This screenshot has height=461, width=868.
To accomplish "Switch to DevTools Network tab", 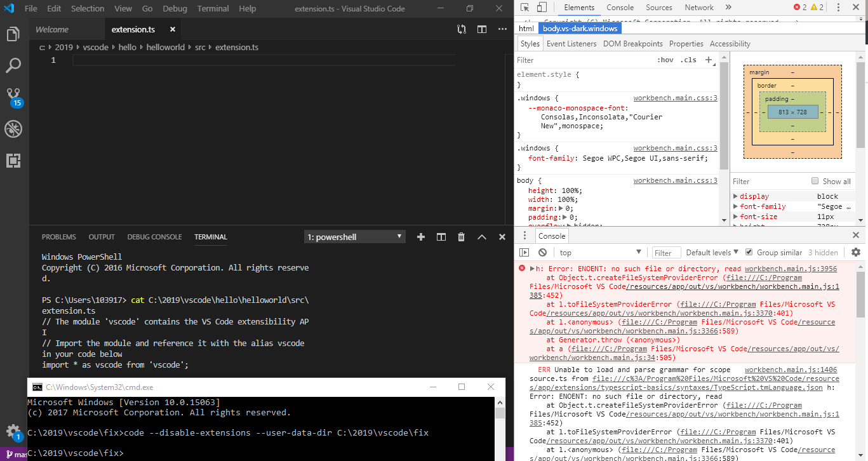I will tap(699, 8).
